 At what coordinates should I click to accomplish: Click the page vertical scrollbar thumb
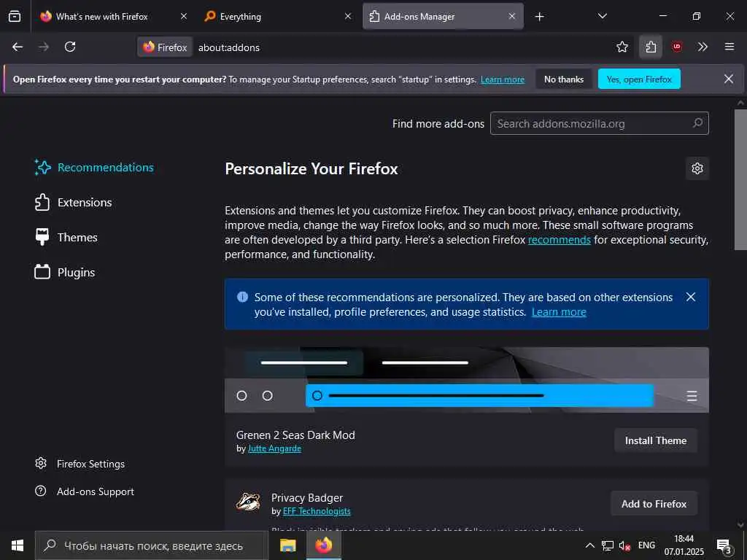click(741, 179)
